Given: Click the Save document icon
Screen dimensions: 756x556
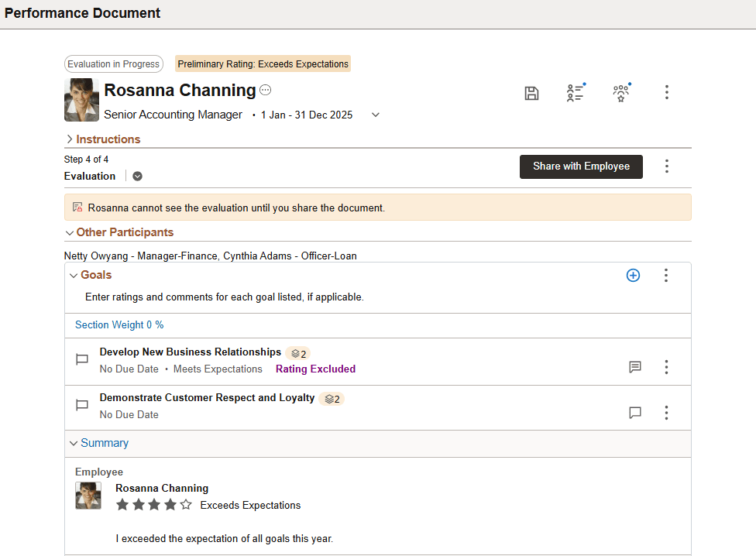Looking at the screenshot, I should tap(531, 94).
